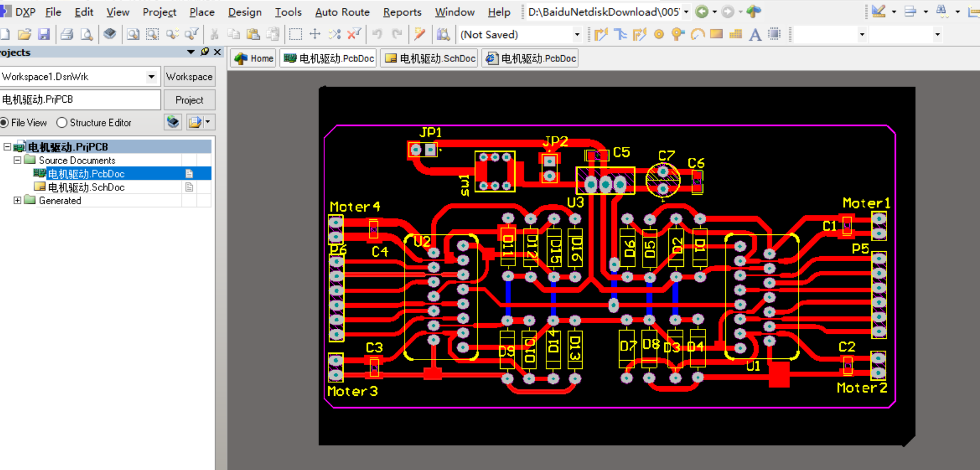The width and height of the screenshot is (980, 470).
Task: Choose the Place Arc tool
Action: tap(697, 35)
